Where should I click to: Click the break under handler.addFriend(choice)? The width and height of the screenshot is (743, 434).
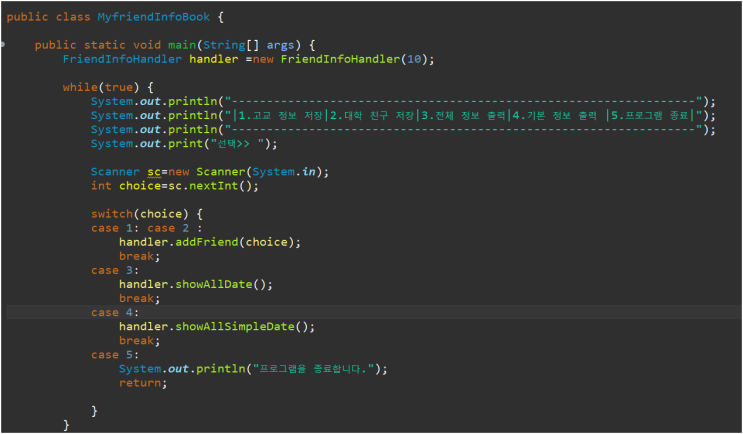[x=136, y=256]
